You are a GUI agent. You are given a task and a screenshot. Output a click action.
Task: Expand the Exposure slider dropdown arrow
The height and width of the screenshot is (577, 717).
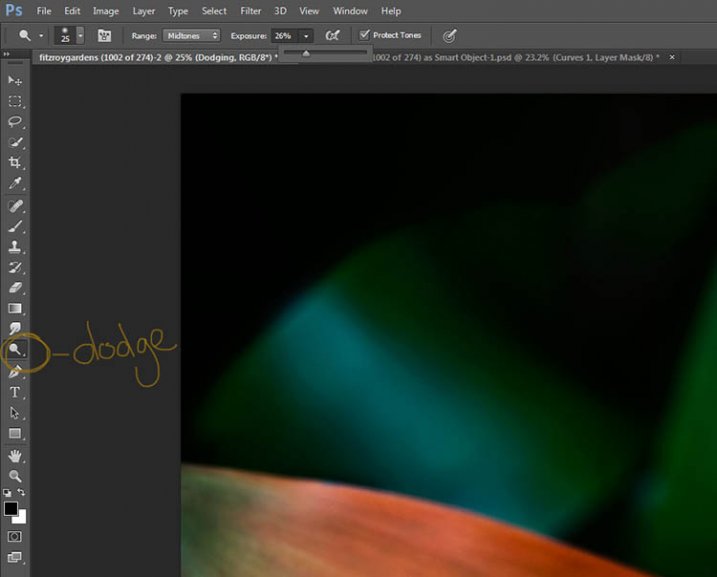coord(306,36)
